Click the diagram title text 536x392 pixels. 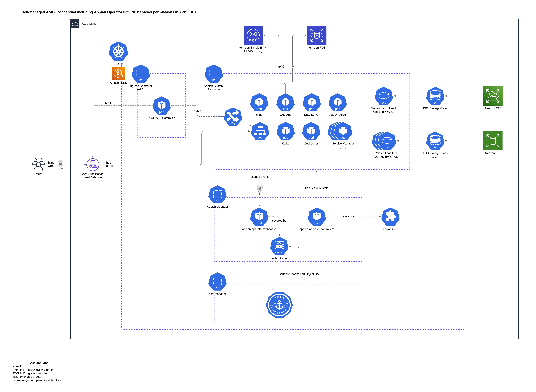[x=109, y=12]
